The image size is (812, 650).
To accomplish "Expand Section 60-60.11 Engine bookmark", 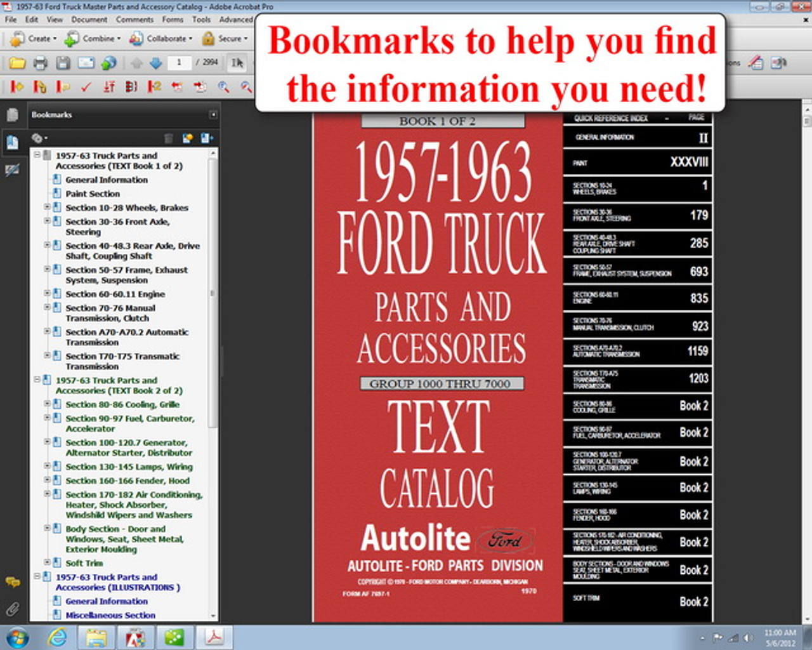I will click(48, 293).
